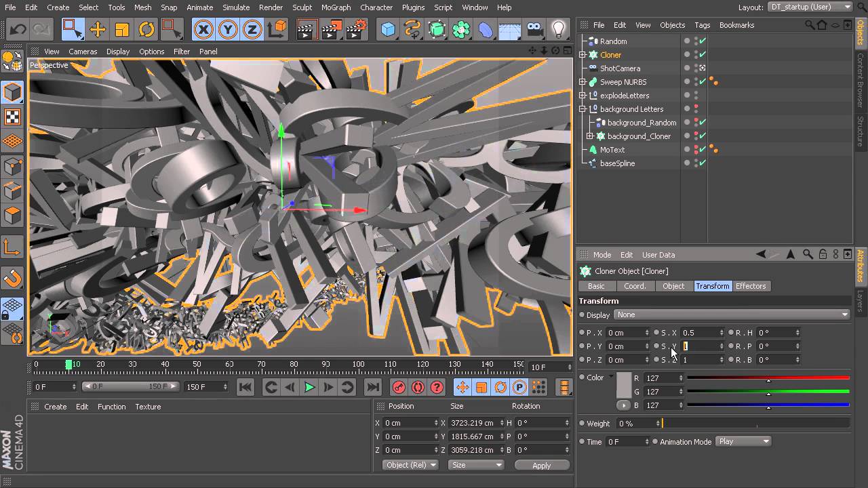Toggle visibility dots for ShotCamera
Screen dimensions: 868x488
click(696, 68)
